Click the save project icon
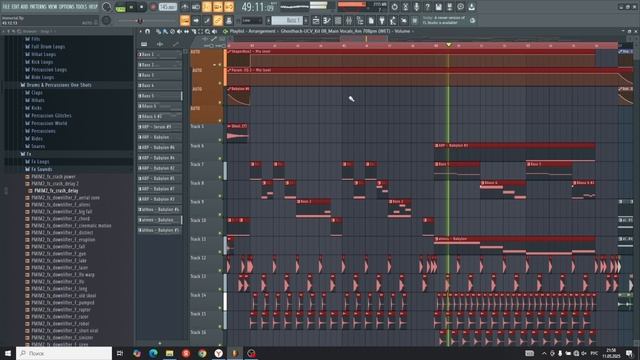640x360 pixels. click(x=438, y=7)
